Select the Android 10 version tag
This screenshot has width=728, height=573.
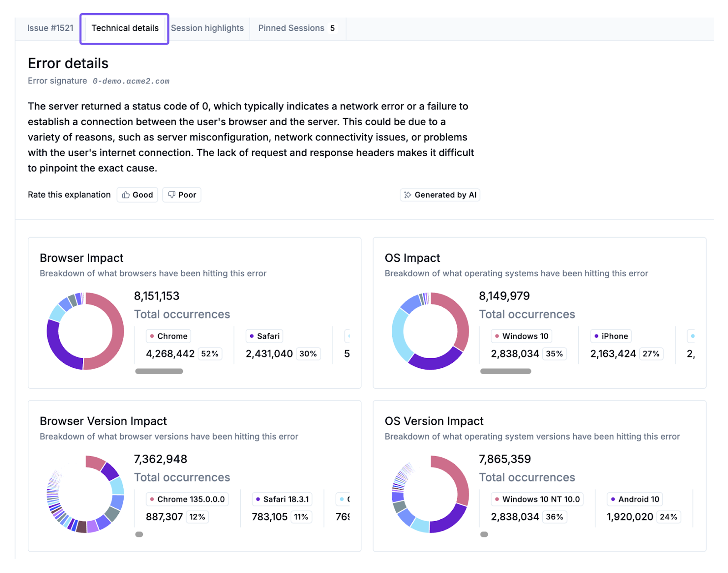tap(635, 499)
